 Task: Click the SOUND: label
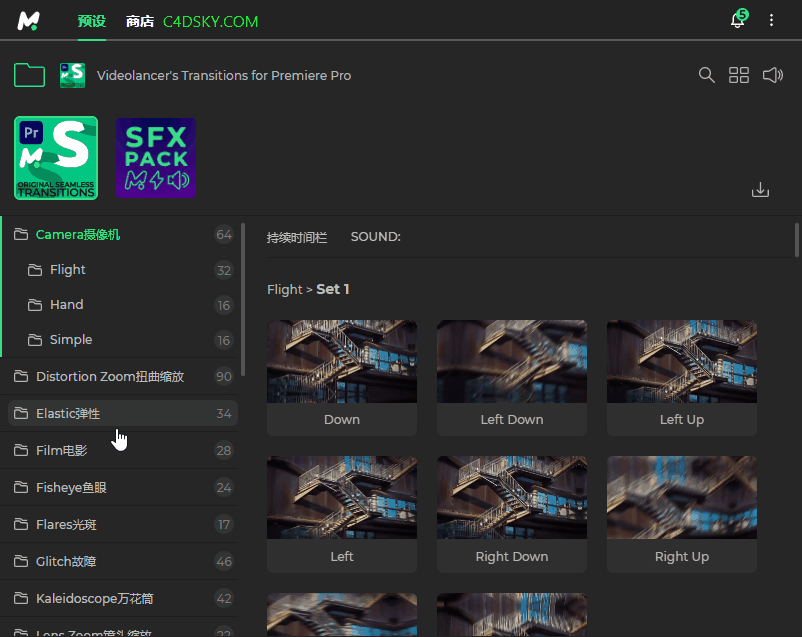[x=375, y=237]
